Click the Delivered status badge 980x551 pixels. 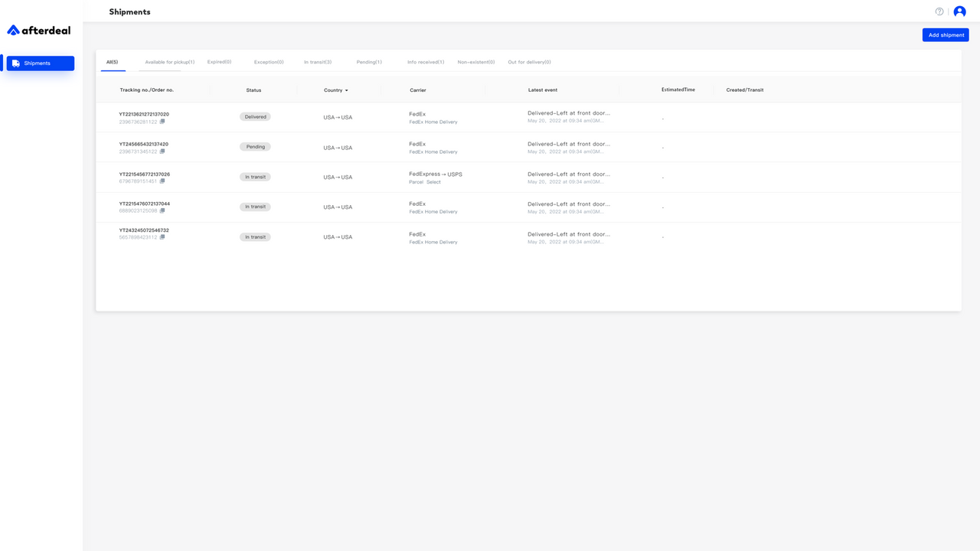click(x=255, y=117)
